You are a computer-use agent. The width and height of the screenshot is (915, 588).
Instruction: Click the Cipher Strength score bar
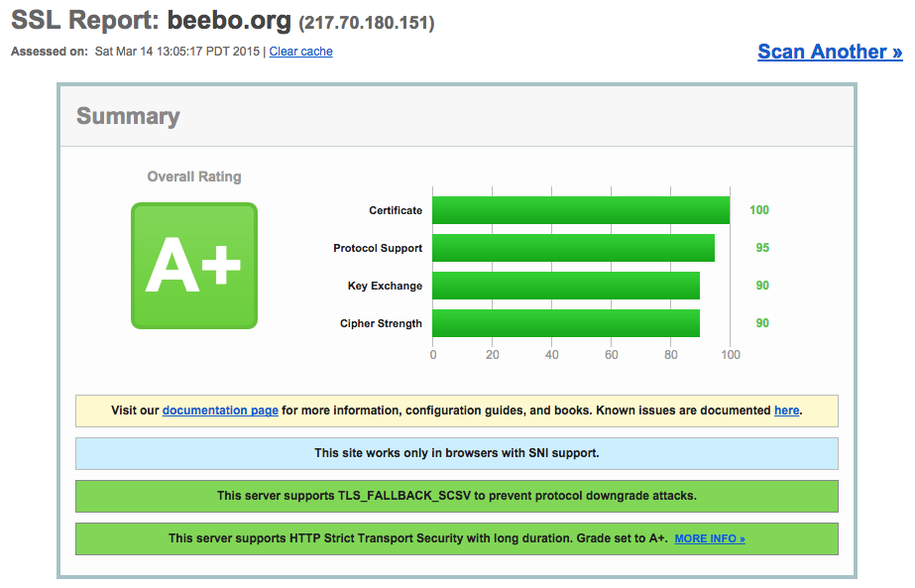coord(566,323)
